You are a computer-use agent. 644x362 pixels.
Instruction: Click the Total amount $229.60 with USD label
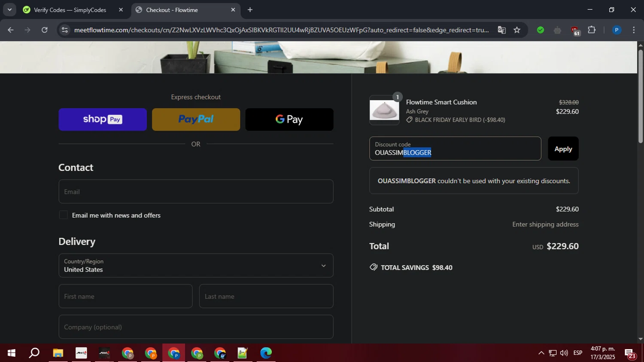[556, 246]
